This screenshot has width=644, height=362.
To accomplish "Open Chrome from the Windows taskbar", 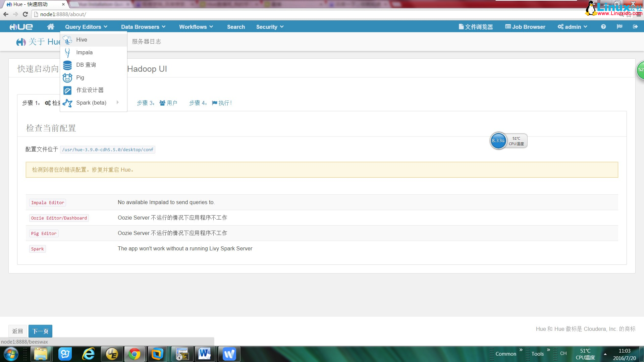I will coord(135,354).
